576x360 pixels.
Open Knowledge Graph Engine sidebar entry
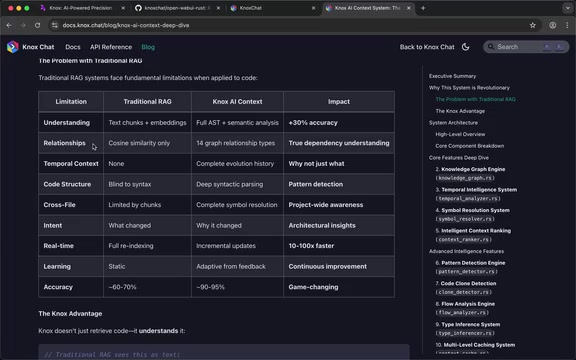pyautogui.click(x=470, y=173)
